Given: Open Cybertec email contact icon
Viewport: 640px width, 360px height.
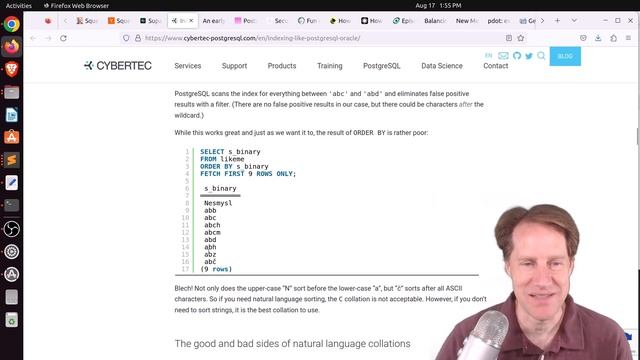Looking at the screenshot, I should click(503, 56).
